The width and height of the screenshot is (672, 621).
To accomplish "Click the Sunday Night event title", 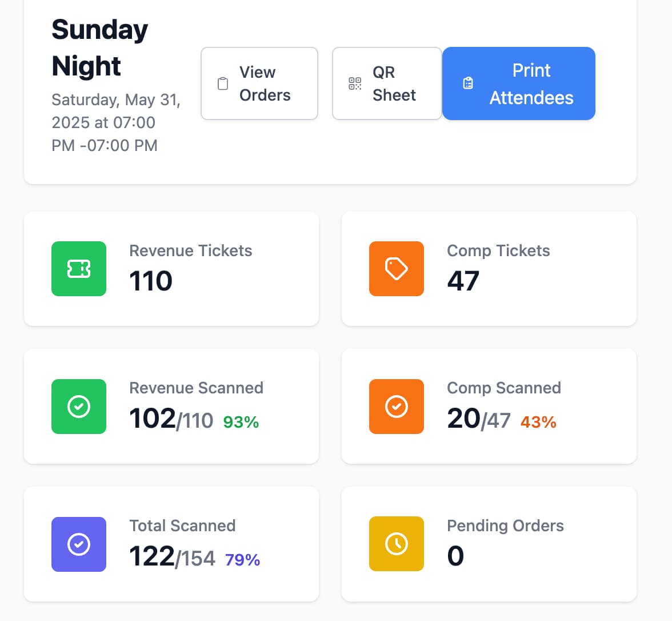I will (99, 47).
